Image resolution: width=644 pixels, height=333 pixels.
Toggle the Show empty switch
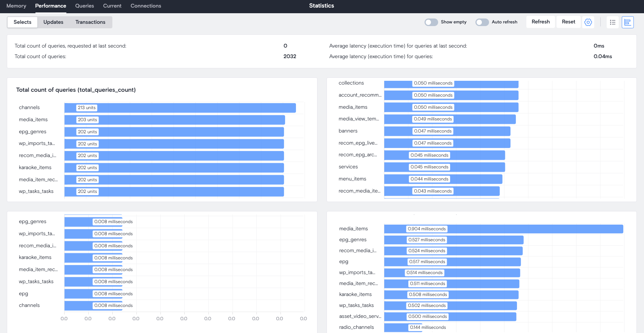pos(431,22)
